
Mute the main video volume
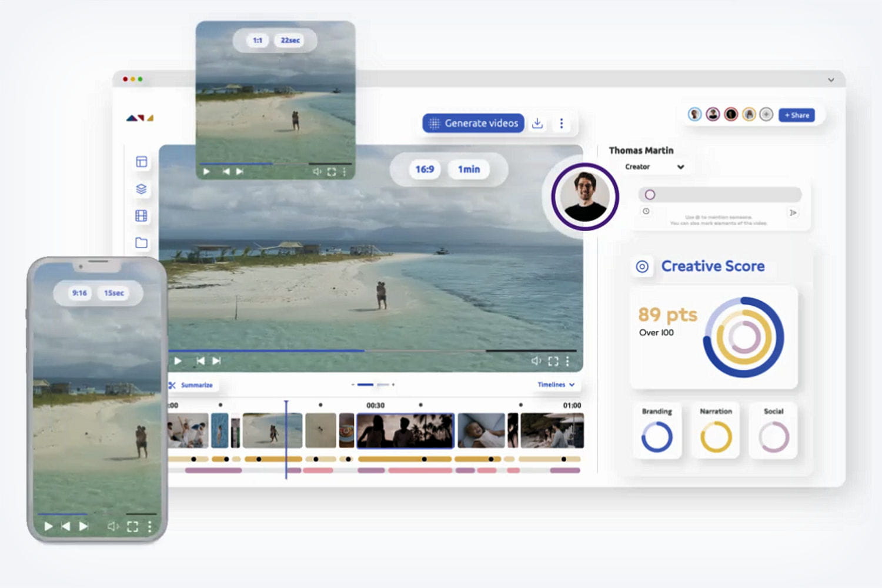pos(536,361)
